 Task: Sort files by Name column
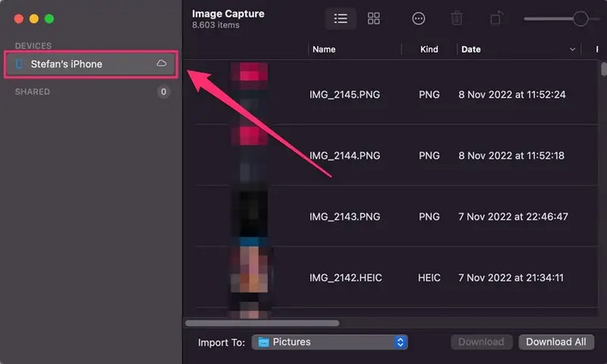[x=324, y=49]
